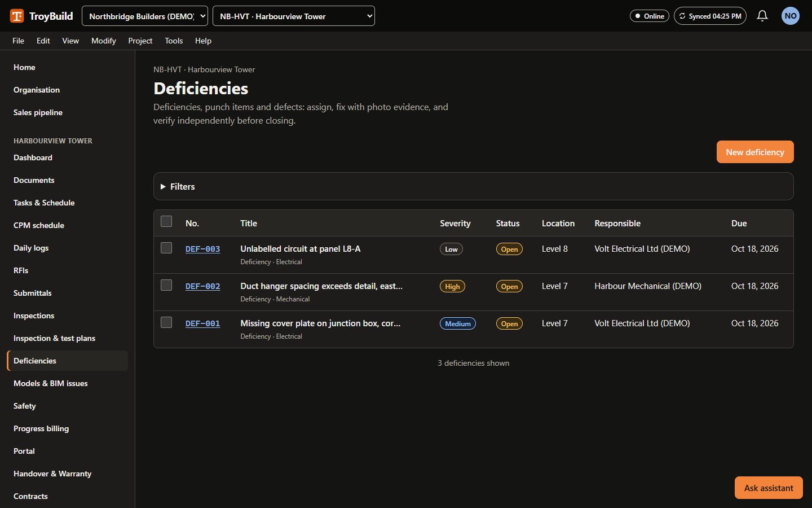The image size is (812, 508).
Task: Open Progress billing
Action: coord(68,428)
